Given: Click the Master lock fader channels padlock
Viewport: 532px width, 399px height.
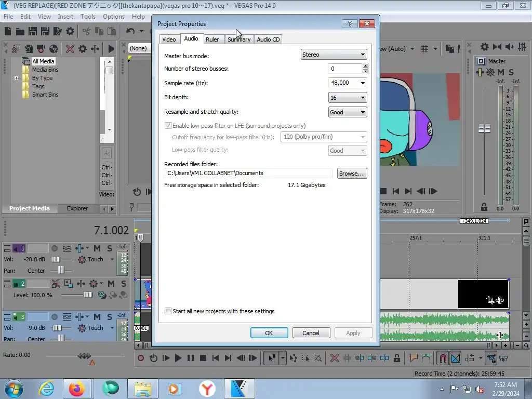Looking at the screenshot, I should coord(484,207).
